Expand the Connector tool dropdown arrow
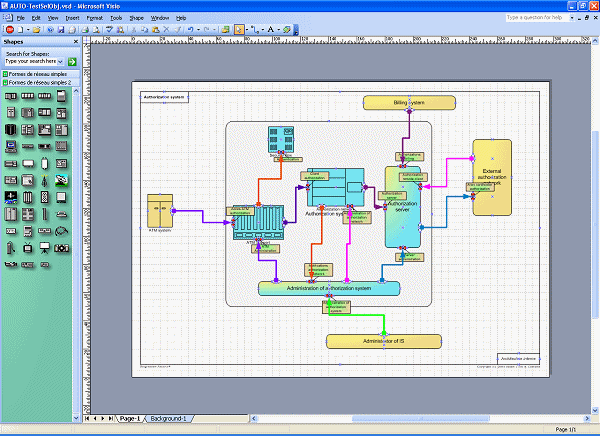 coord(262,29)
